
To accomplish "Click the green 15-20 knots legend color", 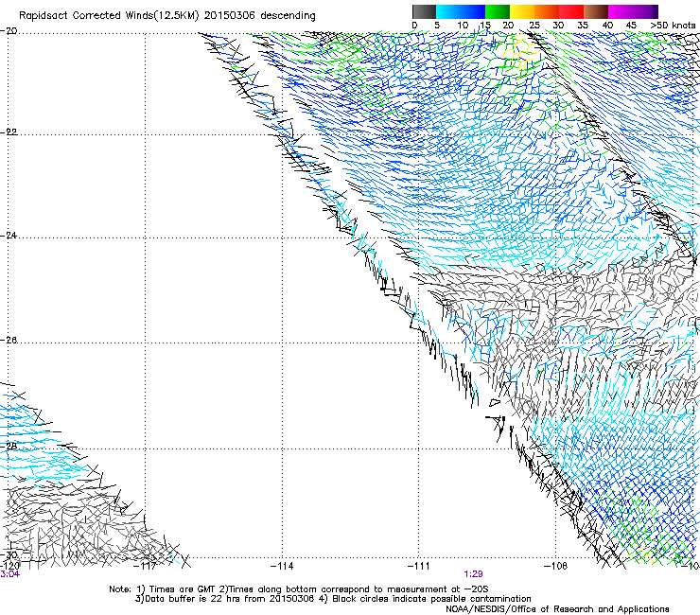I will (498, 11).
